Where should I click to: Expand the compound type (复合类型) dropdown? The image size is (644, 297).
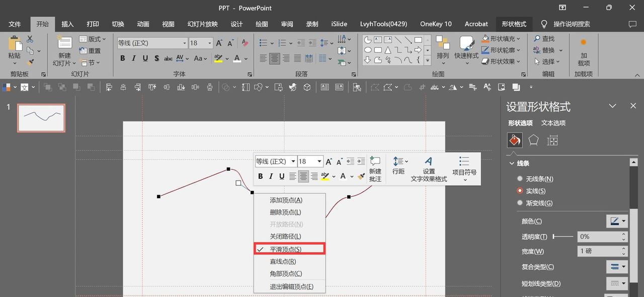[x=617, y=267]
